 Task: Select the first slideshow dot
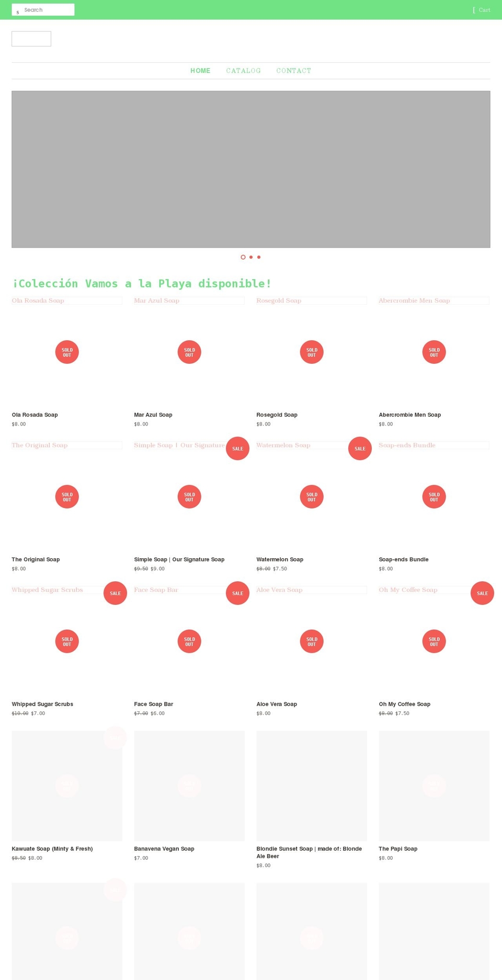[x=243, y=257]
